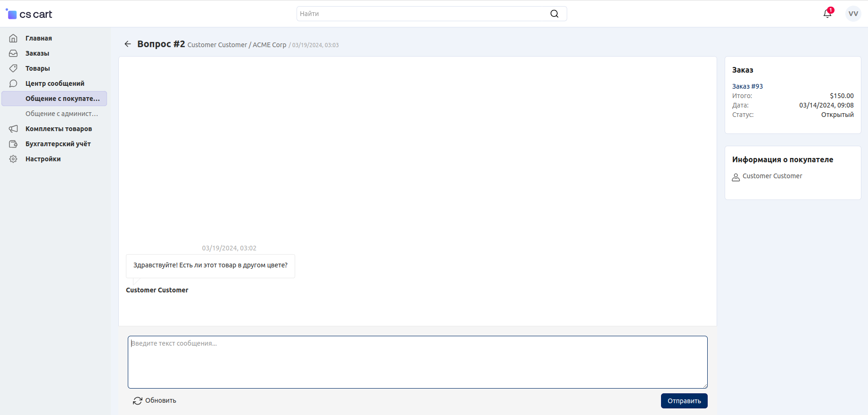Click the Найти search field
The width and height of the screenshot is (868, 415).
[422, 14]
